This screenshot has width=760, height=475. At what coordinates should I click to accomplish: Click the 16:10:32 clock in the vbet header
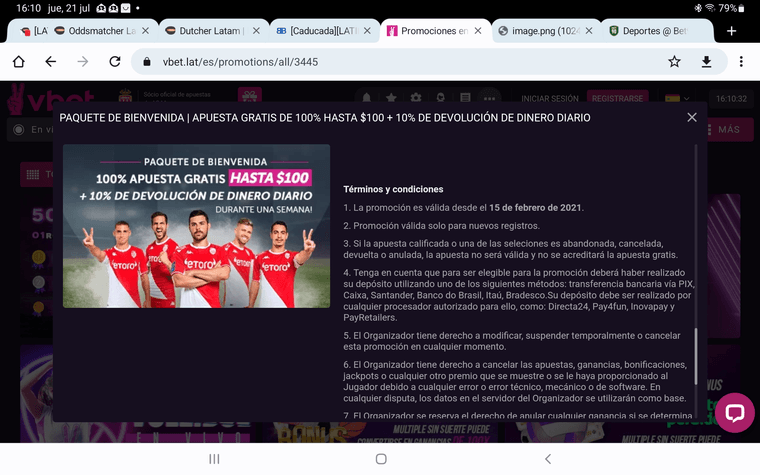coord(731,98)
